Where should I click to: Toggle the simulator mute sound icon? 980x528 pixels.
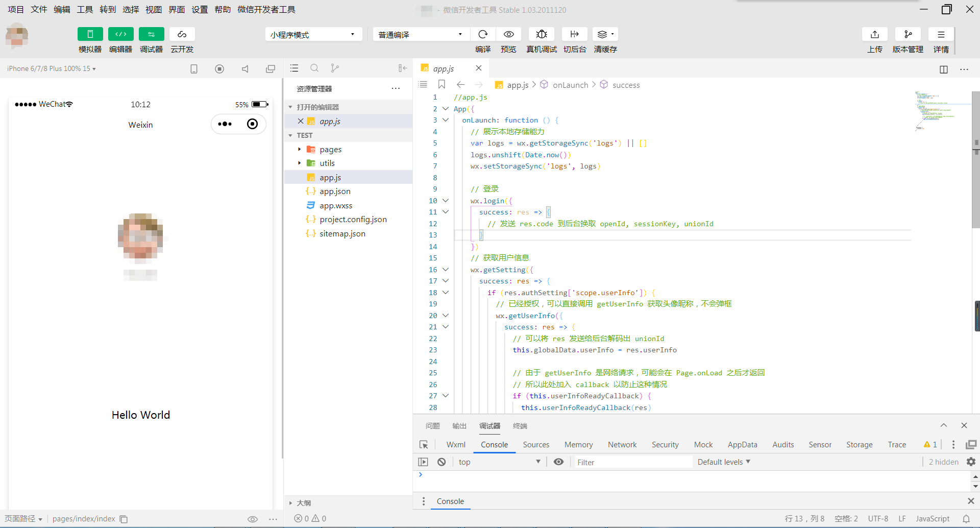click(245, 68)
